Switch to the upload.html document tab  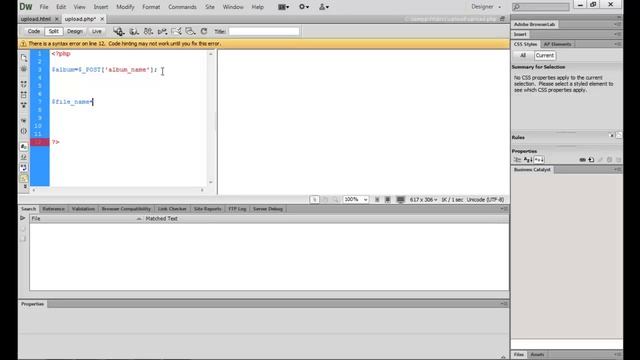(x=36, y=19)
